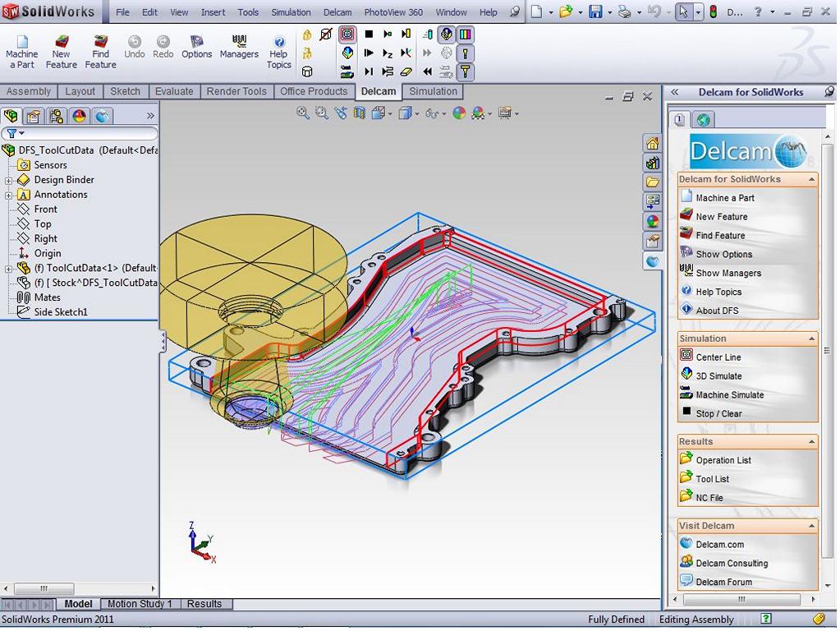Viewport: 840px width, 631px height.
Task: Click the yellow eraser clear icon
Action: pyautogui.click(x=406, y=71)
